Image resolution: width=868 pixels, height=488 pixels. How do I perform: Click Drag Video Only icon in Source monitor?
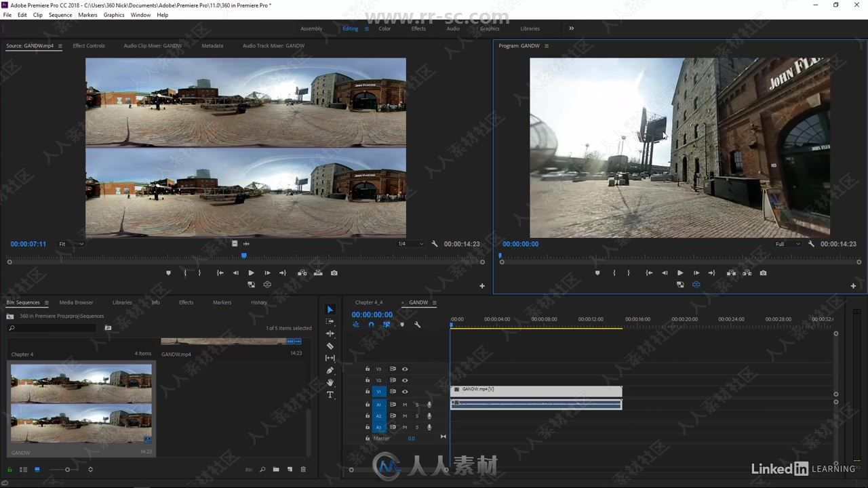coord(235,244)
